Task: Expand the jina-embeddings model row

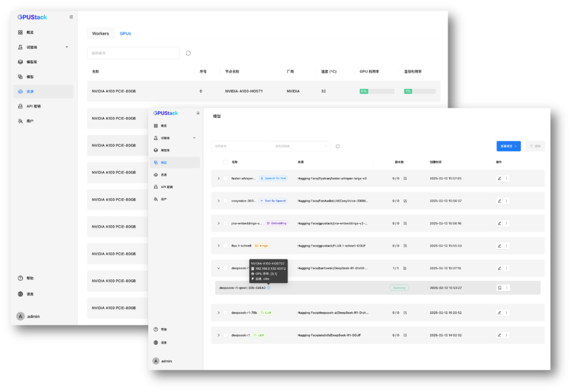Action: coord(219,223)
